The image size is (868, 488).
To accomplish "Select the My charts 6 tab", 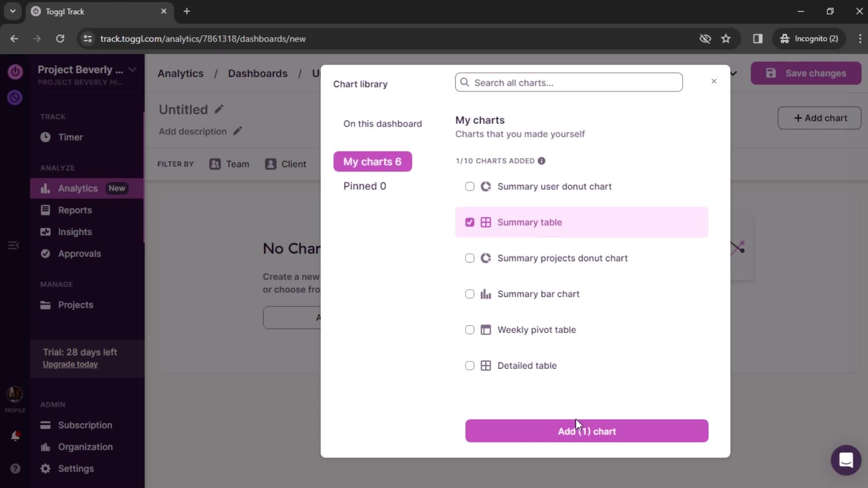I will click(372, 161).
